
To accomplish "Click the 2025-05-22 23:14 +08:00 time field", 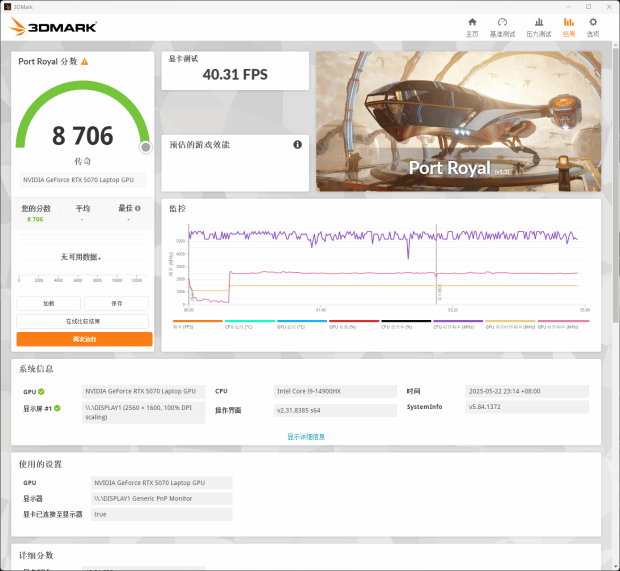I will click(x=527, y=391).
